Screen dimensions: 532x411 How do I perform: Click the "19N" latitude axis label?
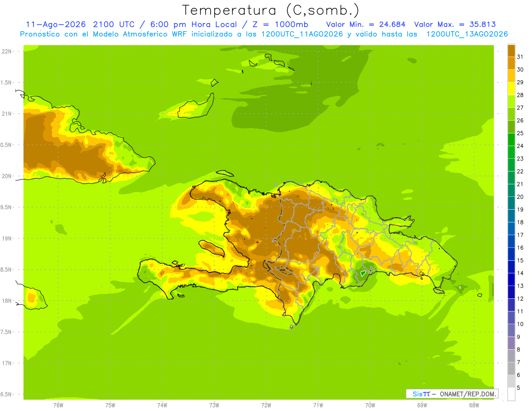(x=7, y=238)
